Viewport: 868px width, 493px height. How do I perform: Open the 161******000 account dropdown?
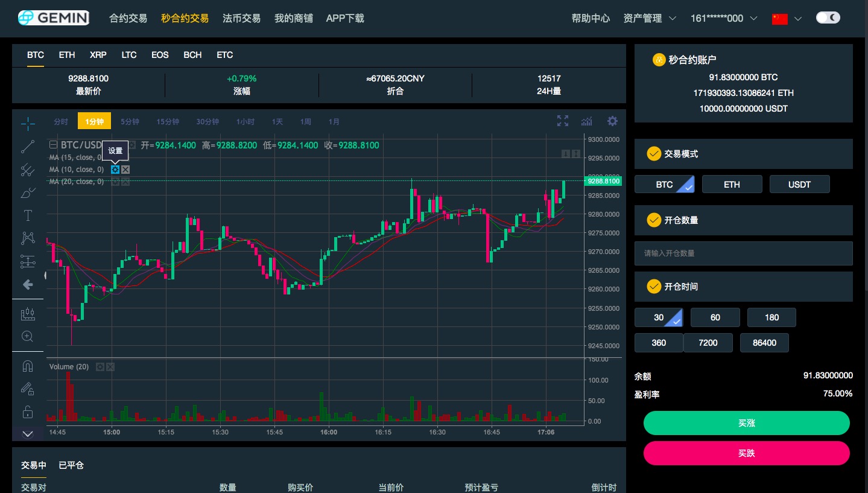pyautogui.click(x=724, y=19)
